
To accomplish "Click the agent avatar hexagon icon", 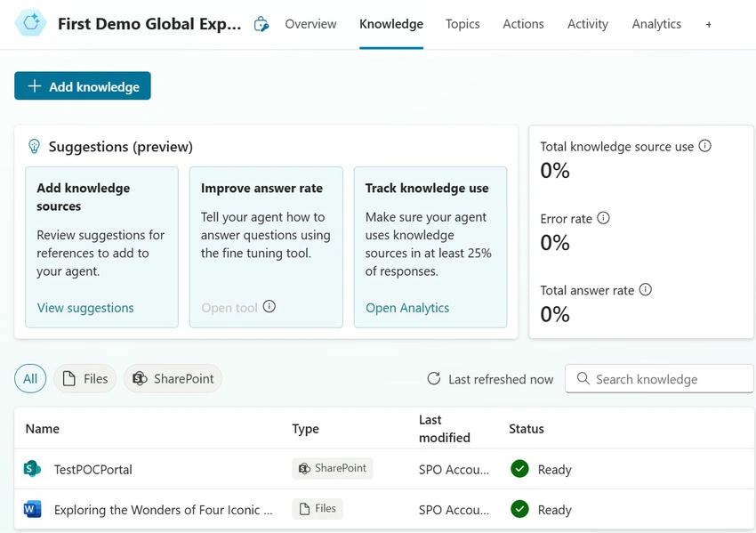I will click(x=31, y=22).
